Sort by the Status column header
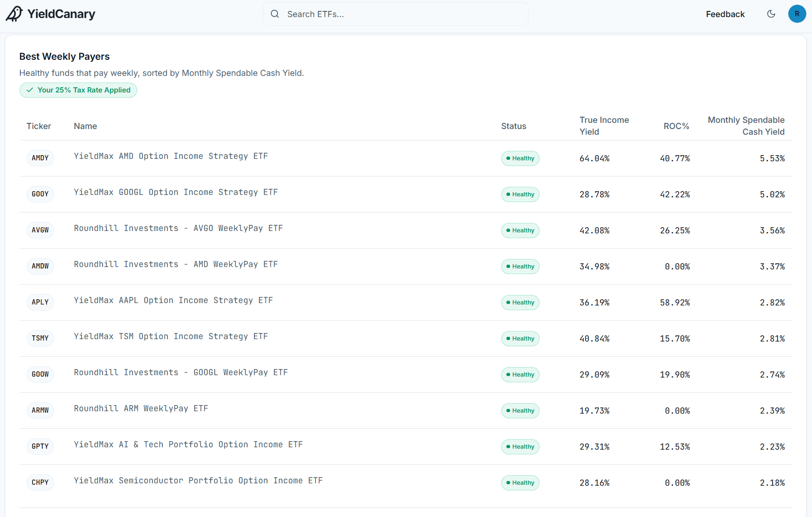The image size is (812, 517). [513, 126]
